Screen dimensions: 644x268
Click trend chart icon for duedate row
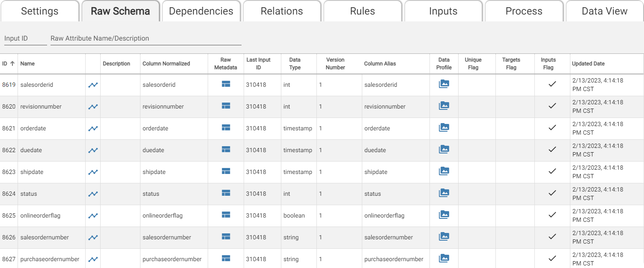click(93, 150)
